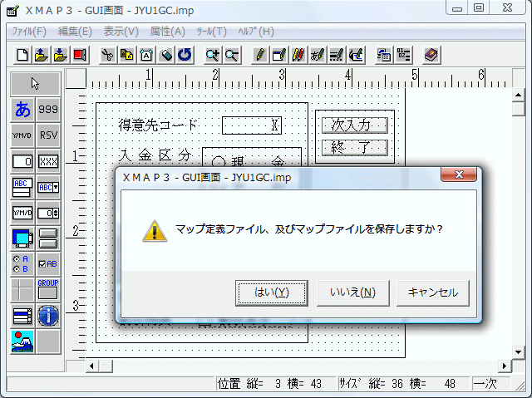Click the copy documents toolbar icon
Viewport: 532px width, 398px height.
tap(127, 55)
